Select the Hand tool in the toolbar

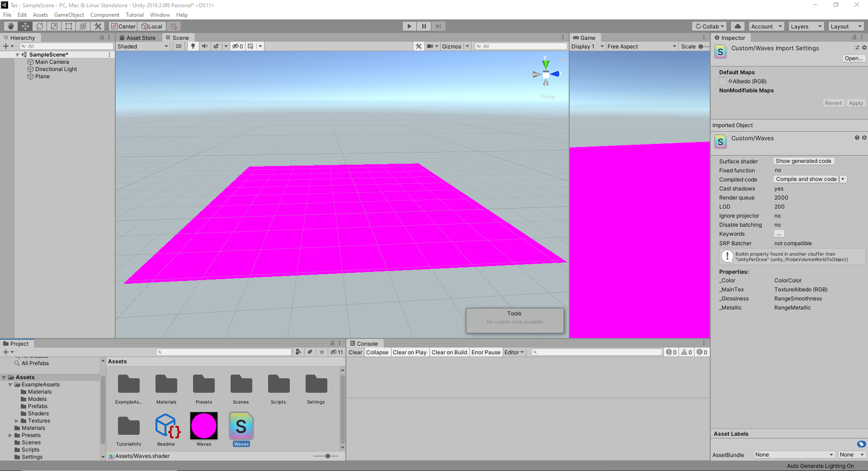[x=10, y=26]
